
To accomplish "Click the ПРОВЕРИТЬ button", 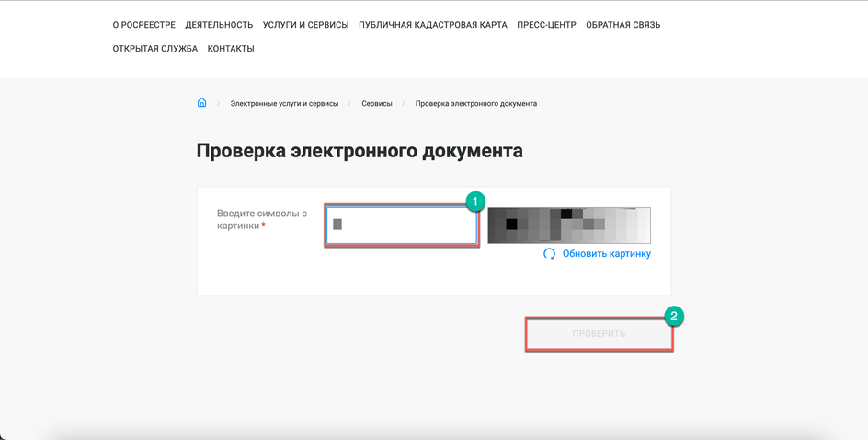I will click(599, 334).
